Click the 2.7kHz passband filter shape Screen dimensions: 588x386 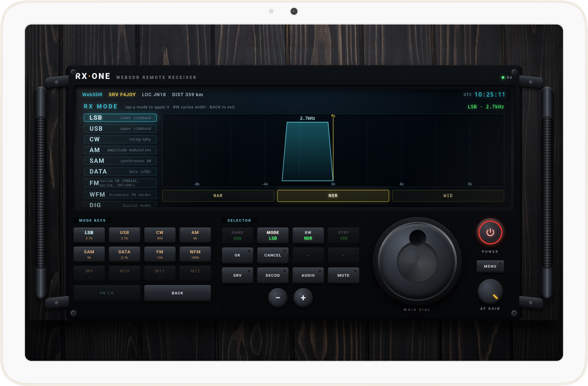click(308, 151)
